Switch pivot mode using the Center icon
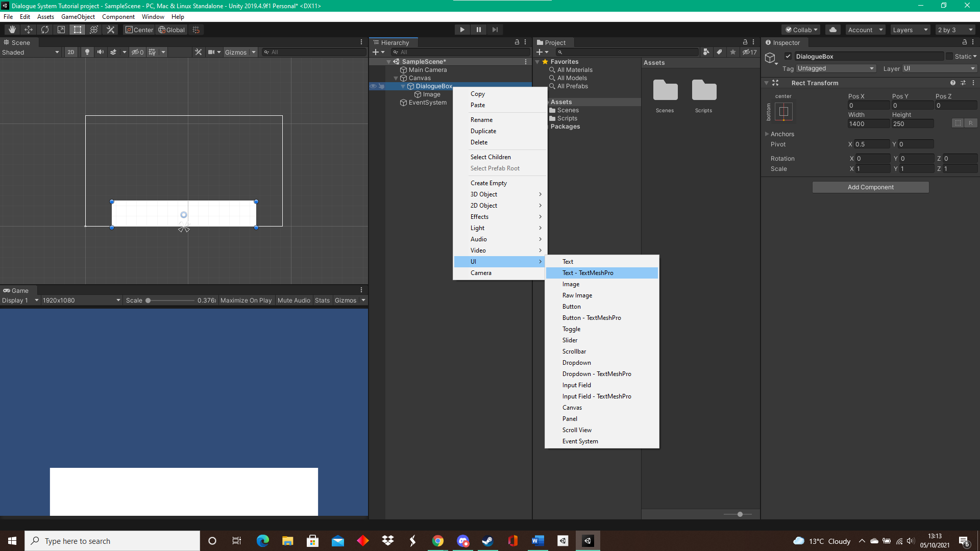Screen dimensions: 980x551 coord(139,30)
